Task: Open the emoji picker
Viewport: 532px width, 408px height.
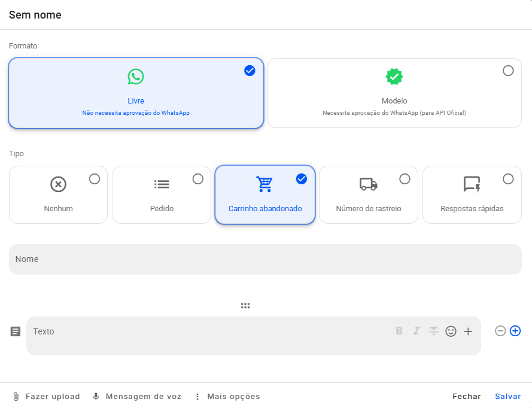Action: coord(451,331)
